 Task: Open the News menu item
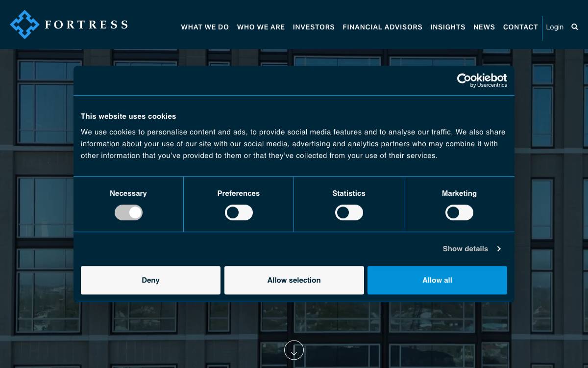pos(484,27)
